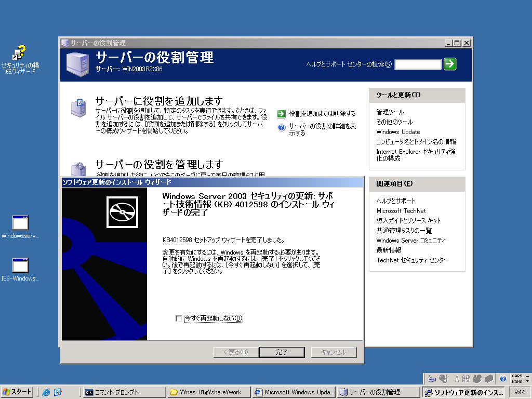Click the green search arrow button
This screenshot has width=532, height=399.
(450, 64)
